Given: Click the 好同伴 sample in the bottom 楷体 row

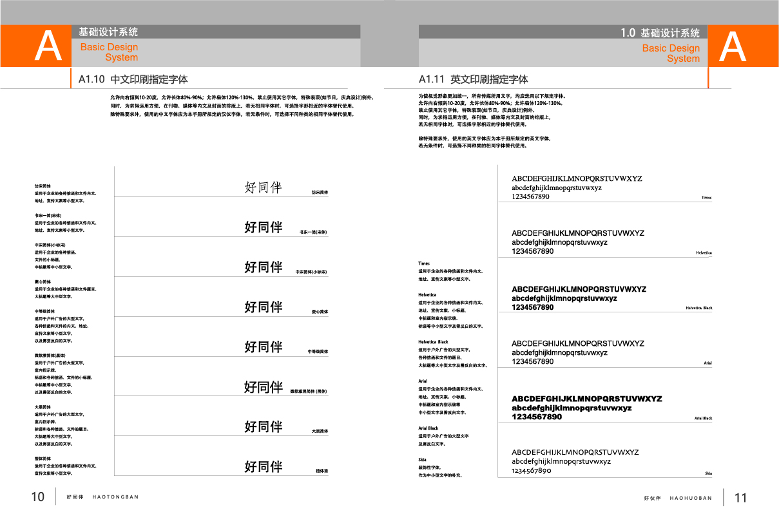Looking at the screenshot, I should click(264, 466).
